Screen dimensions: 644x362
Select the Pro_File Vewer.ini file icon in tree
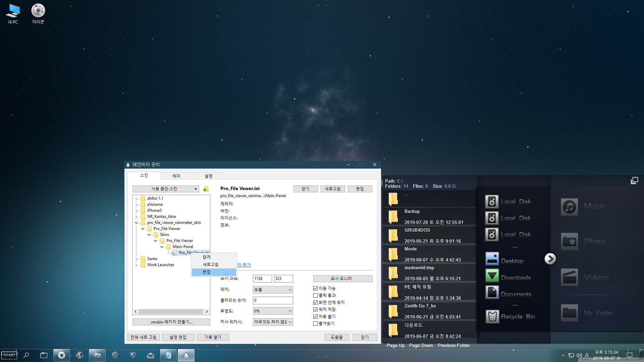[x=174, y=253]
